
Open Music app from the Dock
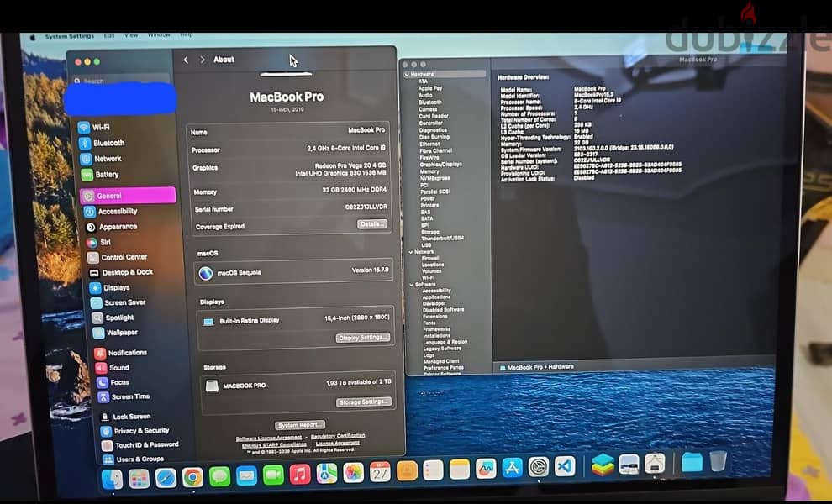(300, 474)
